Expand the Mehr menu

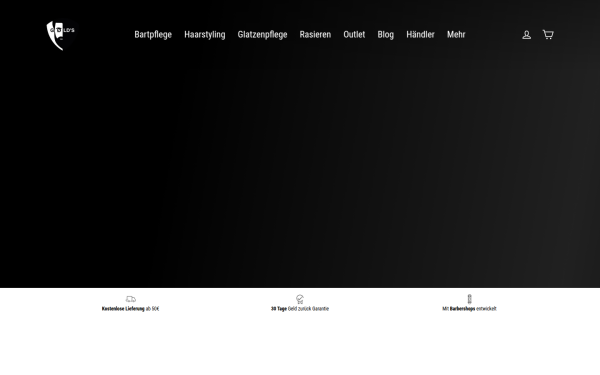coord(456,35)
